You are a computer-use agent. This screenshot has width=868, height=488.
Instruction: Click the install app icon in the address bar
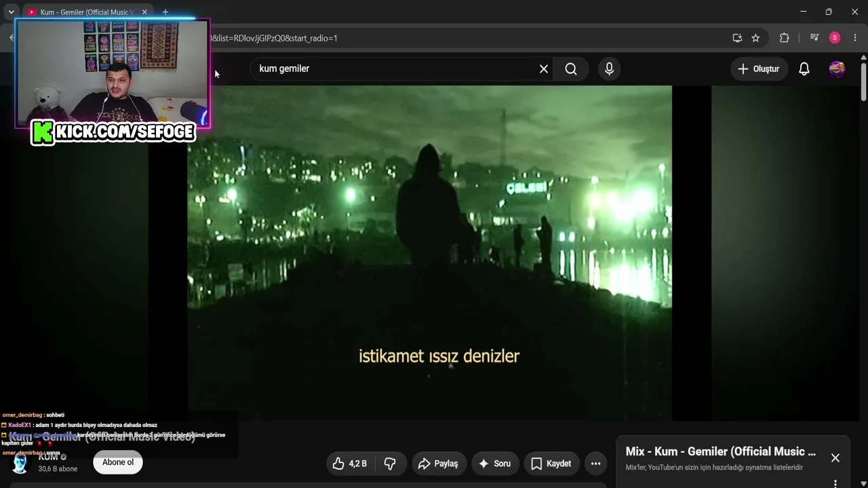click(737, 38)
